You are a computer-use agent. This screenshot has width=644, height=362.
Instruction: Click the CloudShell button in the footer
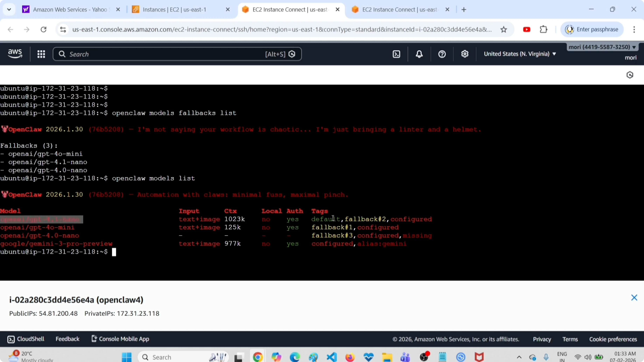(26, 339)
